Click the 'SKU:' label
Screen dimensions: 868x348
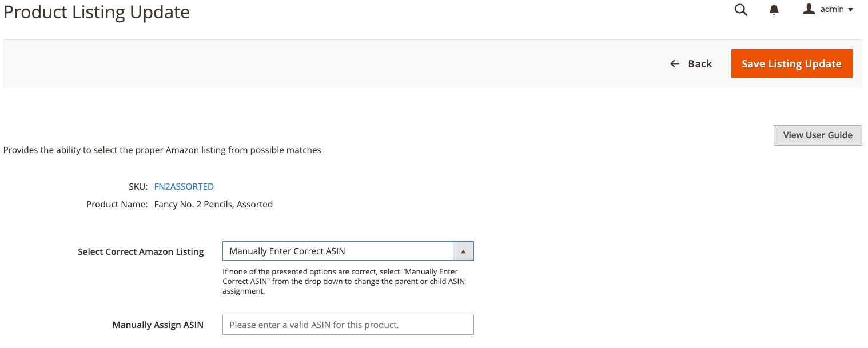coord(138,186)
